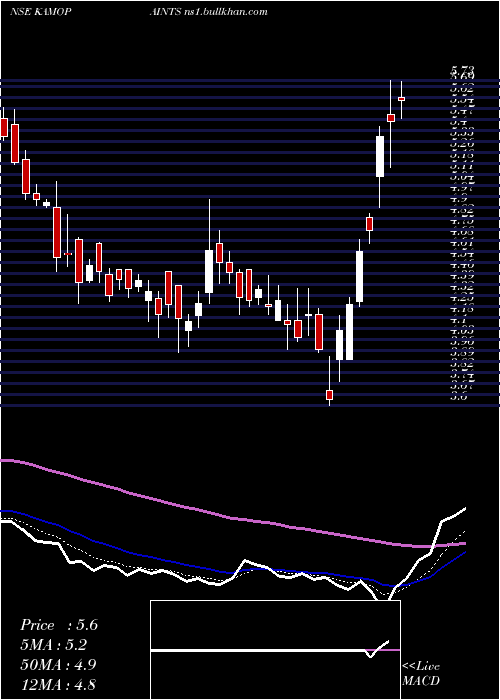Click the lowest red candle near 3.6
The image size is (500, 700).
click(329, 394)
